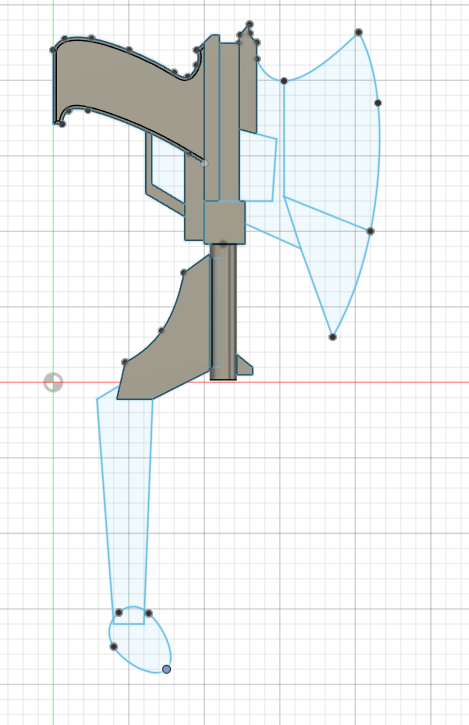This screenshot has height=725, width=469.
Task: Select the point where the blade's vertical line meets the top curve
Action: coord(284,81)
